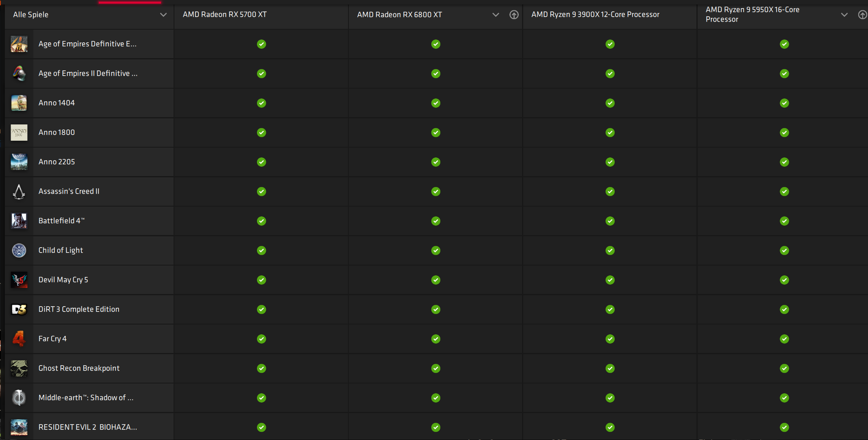
Task: Expand the Ryzen 9 5950X processor dropdown
Action: pos(844,15)
